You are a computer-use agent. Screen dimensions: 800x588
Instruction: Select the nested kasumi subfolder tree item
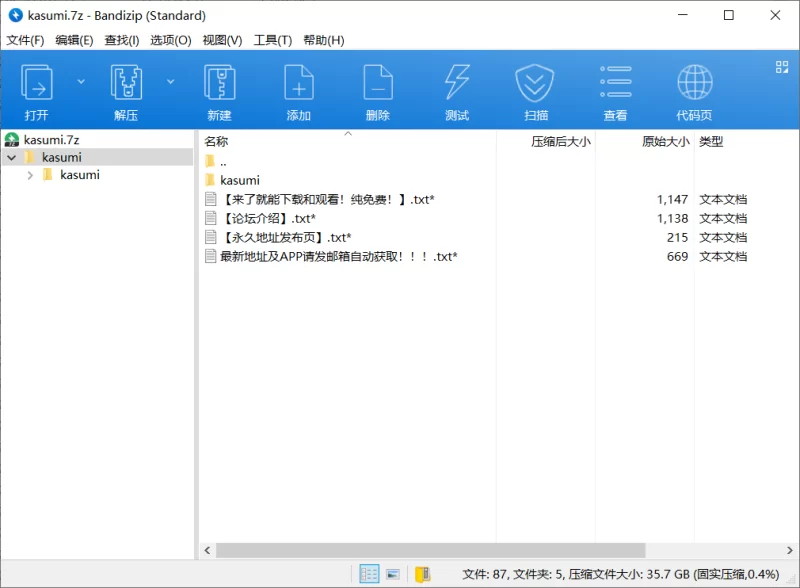pyautogui.click(x=80, y=175)
